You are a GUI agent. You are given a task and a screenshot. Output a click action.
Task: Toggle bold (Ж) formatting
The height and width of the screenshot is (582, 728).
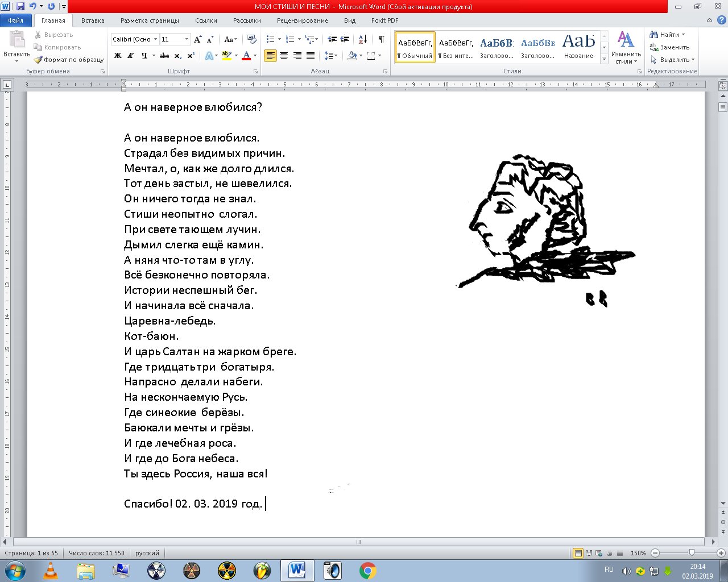118,56
